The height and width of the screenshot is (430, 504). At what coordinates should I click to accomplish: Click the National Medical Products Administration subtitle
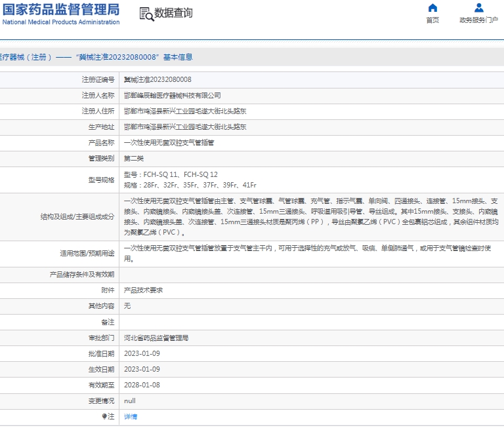(x=60, y=22)
